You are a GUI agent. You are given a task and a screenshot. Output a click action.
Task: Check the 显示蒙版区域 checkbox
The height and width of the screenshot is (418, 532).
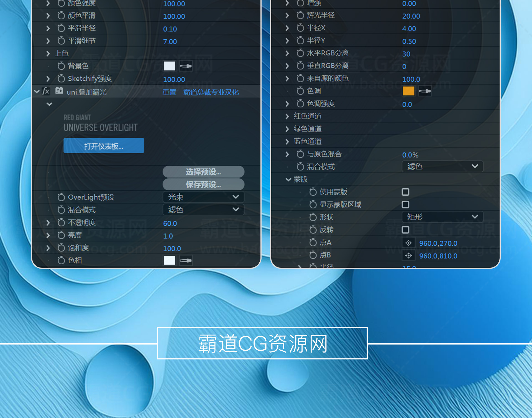pos(405,205)
